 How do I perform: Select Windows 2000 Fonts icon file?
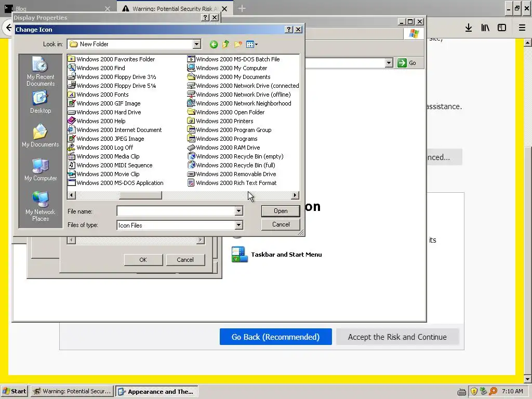pos(98,95)
